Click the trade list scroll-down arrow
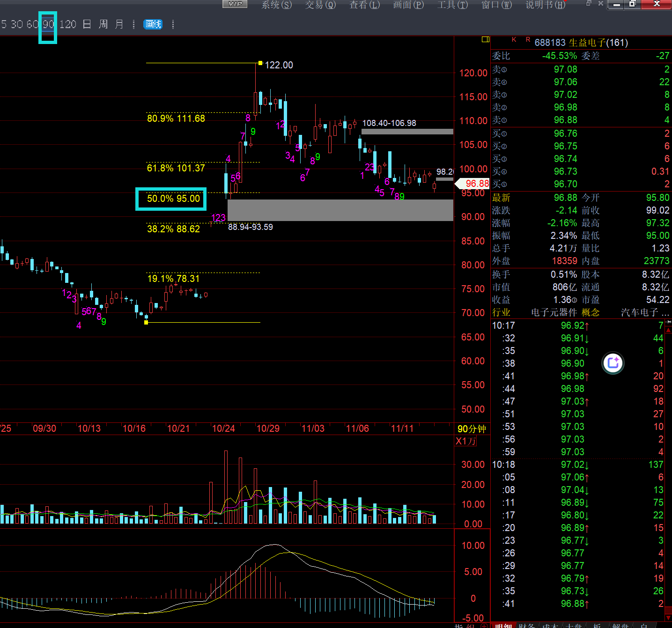This screenshot has width=672, height=628. pyautogui.click(x=668, y=618)
